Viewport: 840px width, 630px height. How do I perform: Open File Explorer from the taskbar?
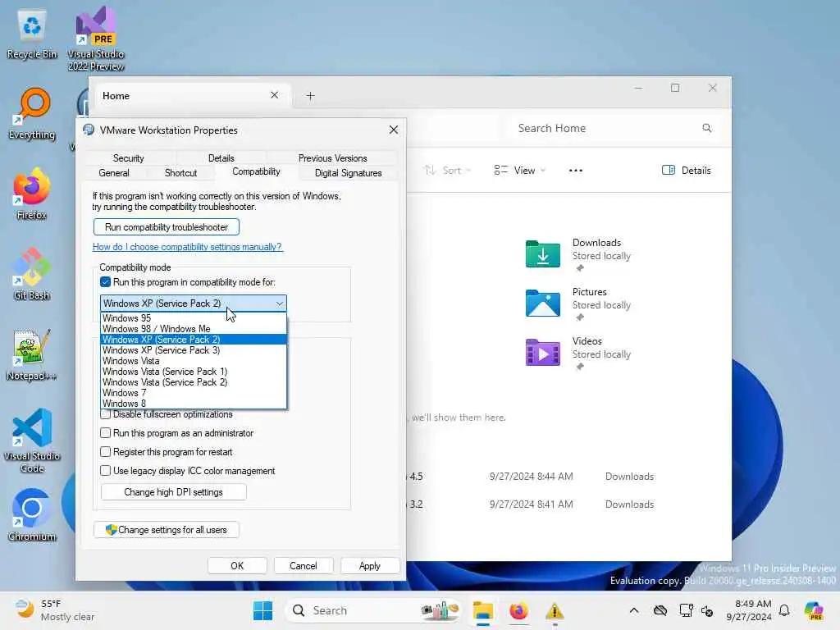point(482,610)
